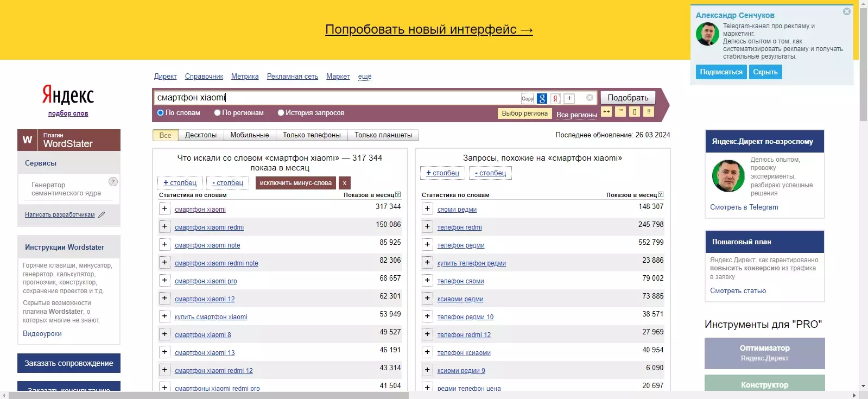Switch to the Мобильные tab
The height and width of the screenshot is (399, 868).
250,135
